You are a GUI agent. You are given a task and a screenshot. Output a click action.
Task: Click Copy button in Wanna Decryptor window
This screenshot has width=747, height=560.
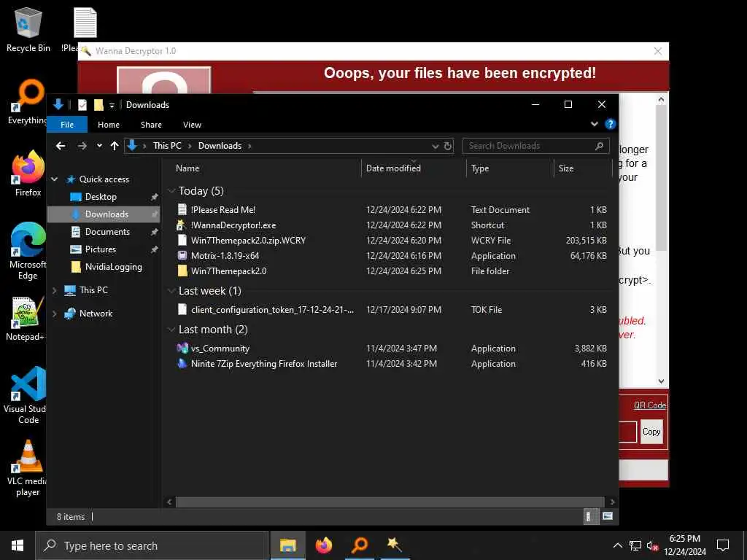pos(651,432)
